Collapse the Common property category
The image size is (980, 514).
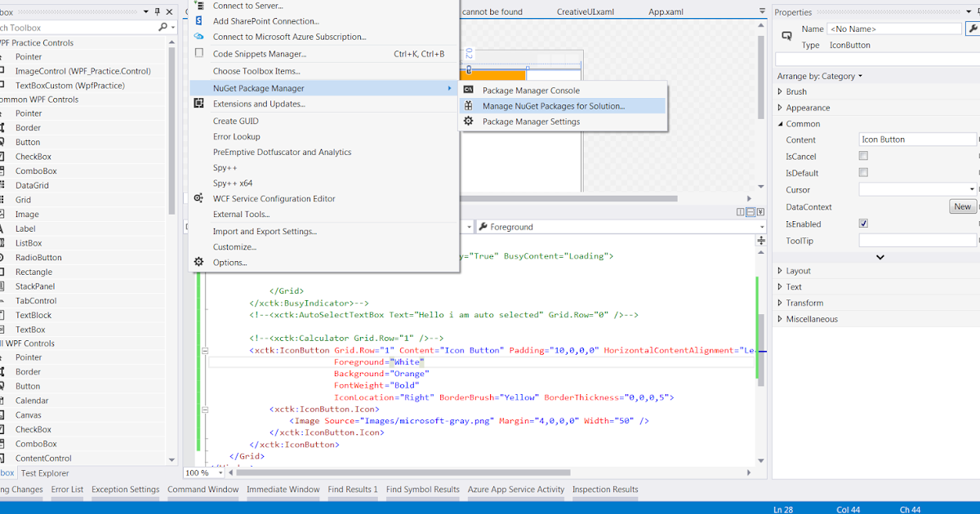[x=780, y=124]
